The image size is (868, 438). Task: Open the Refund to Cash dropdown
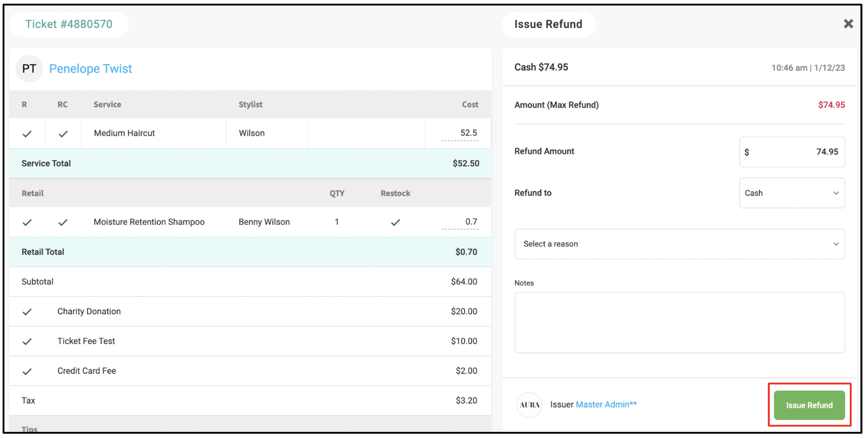tap(792, 193)
